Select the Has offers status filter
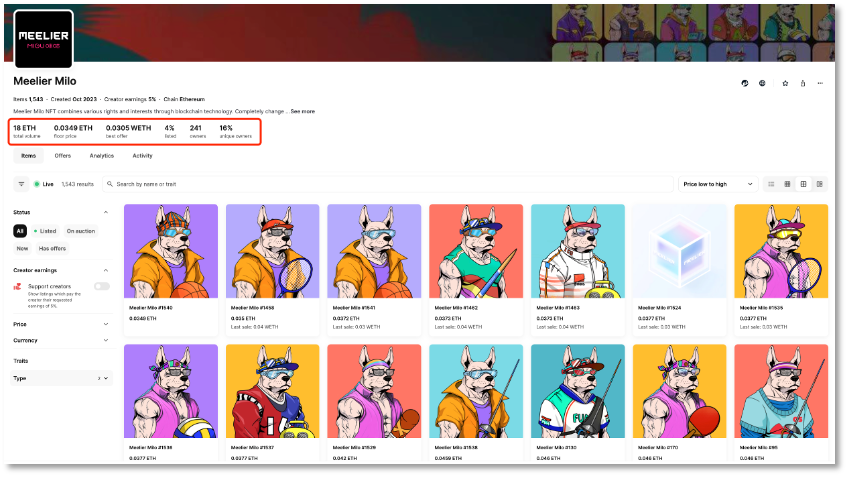Viewport: 848px width, 478px height. [52, 248]
